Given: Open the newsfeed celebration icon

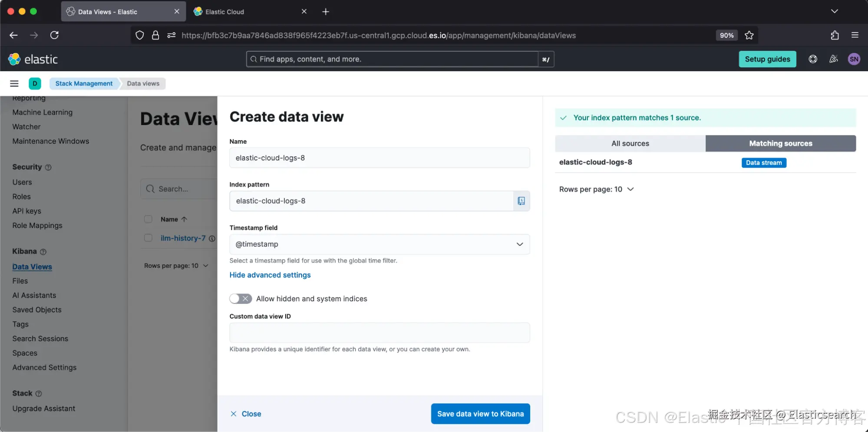Looking at the screenshot, I should click(x=833, y=59).
